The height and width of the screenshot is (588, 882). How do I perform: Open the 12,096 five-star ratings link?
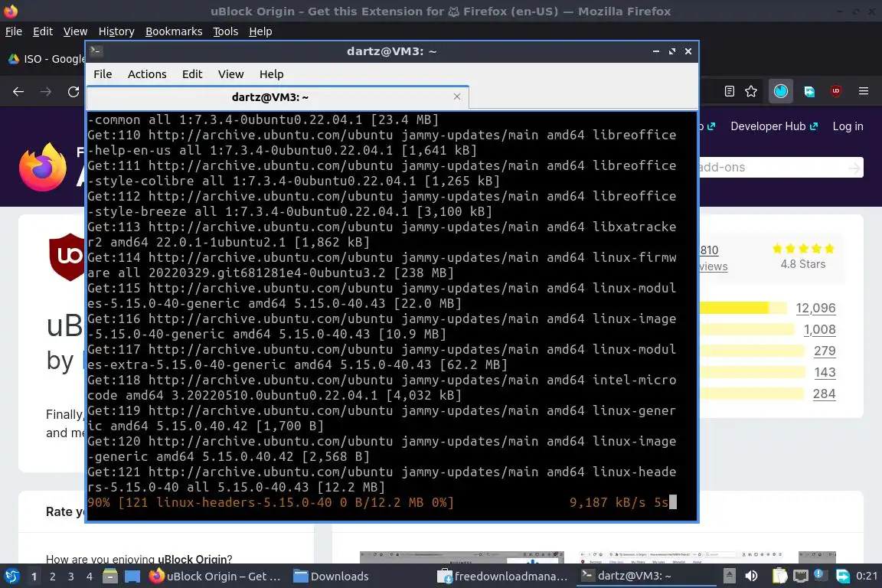[x=815, y=309]
